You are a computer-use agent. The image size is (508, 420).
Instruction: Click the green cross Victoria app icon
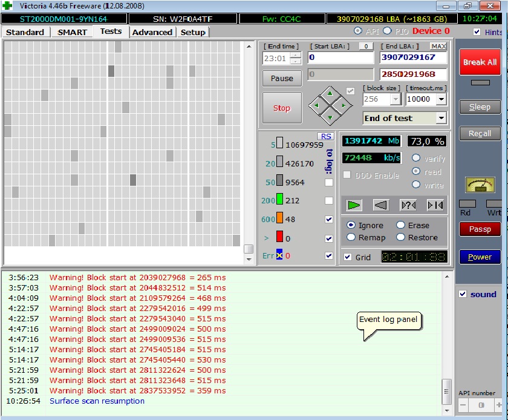coord(7,5)
